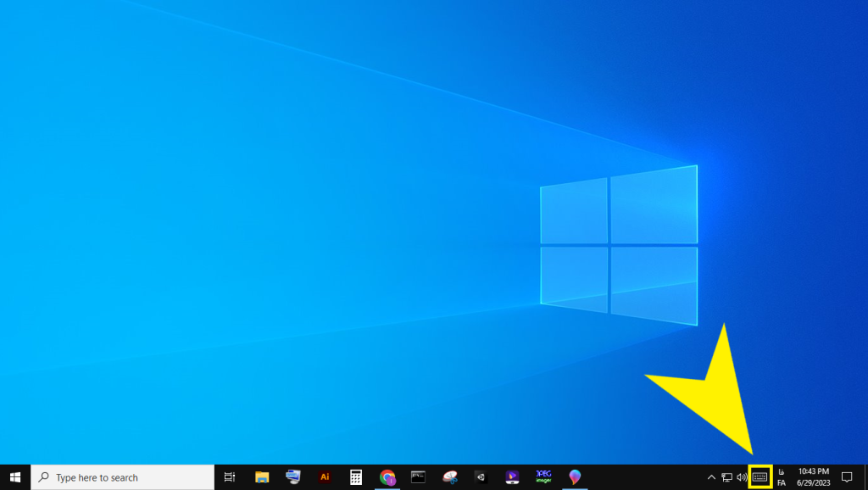Click the 'Type here to search' box
The width and height of the screenshot is (868, 490).
[123, 477]
